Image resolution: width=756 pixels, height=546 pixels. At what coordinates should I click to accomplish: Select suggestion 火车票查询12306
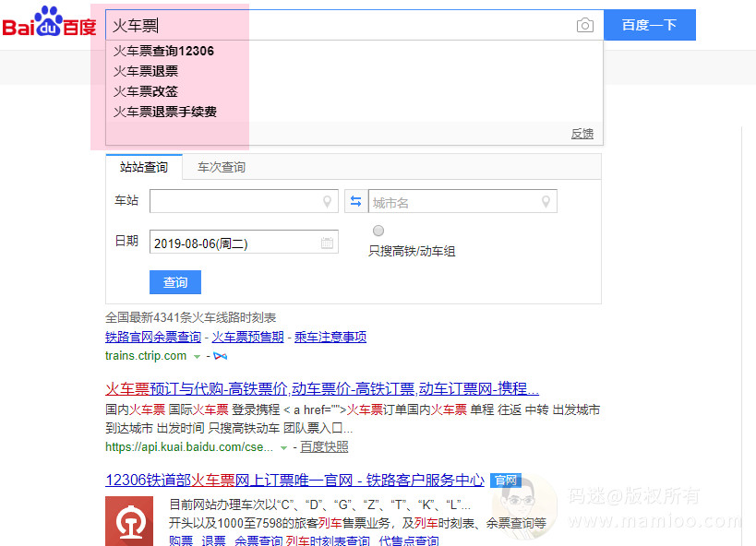pyautogui.click(x=163, y=51)
